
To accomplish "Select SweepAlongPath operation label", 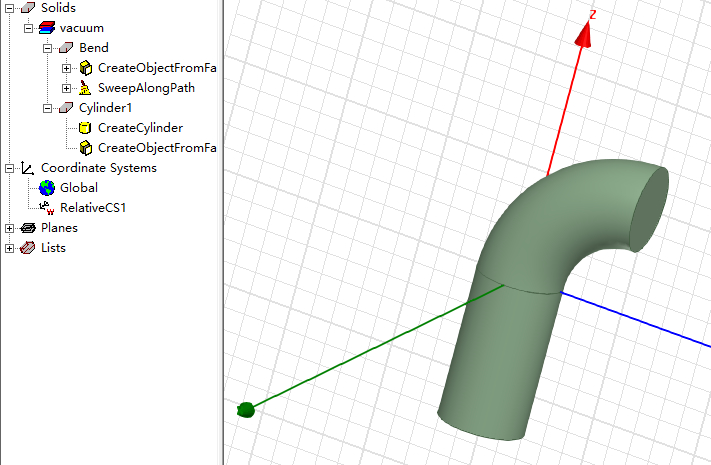I will click(146, 88).
